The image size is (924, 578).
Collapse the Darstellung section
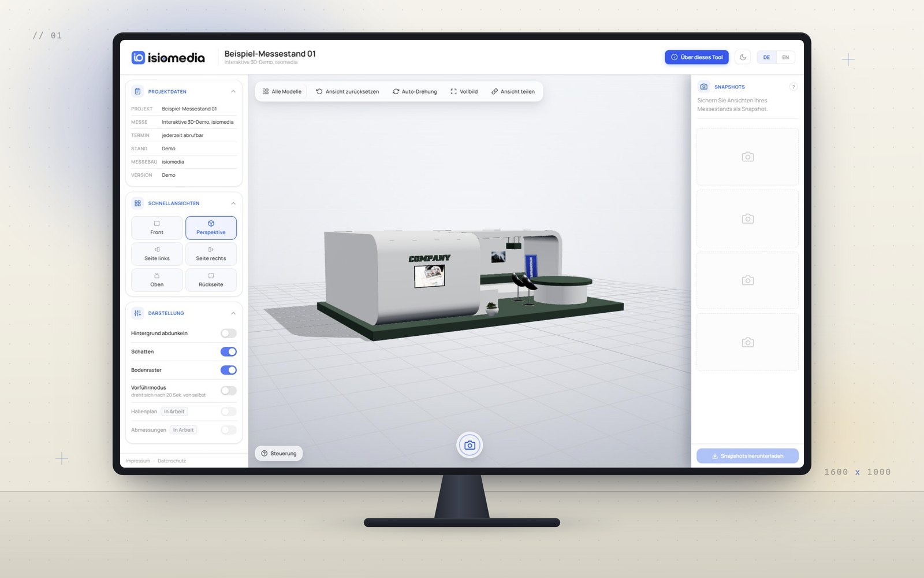(x=233, y=313)
